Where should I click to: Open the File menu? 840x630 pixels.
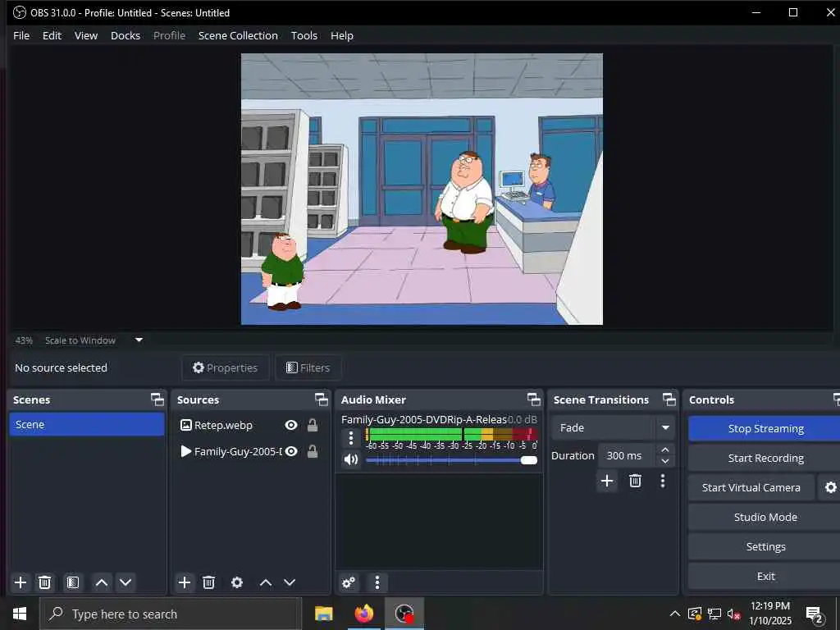coord(21,35)
